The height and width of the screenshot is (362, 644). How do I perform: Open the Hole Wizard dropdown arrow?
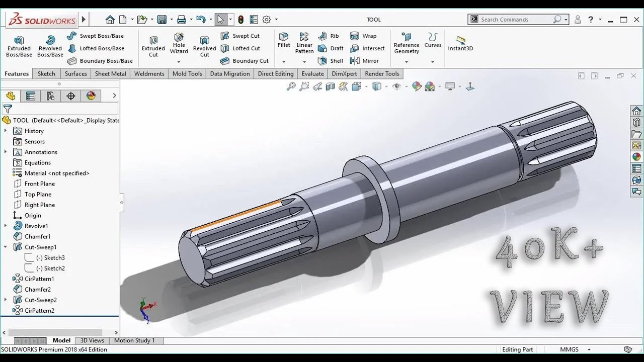coord(179,62)
